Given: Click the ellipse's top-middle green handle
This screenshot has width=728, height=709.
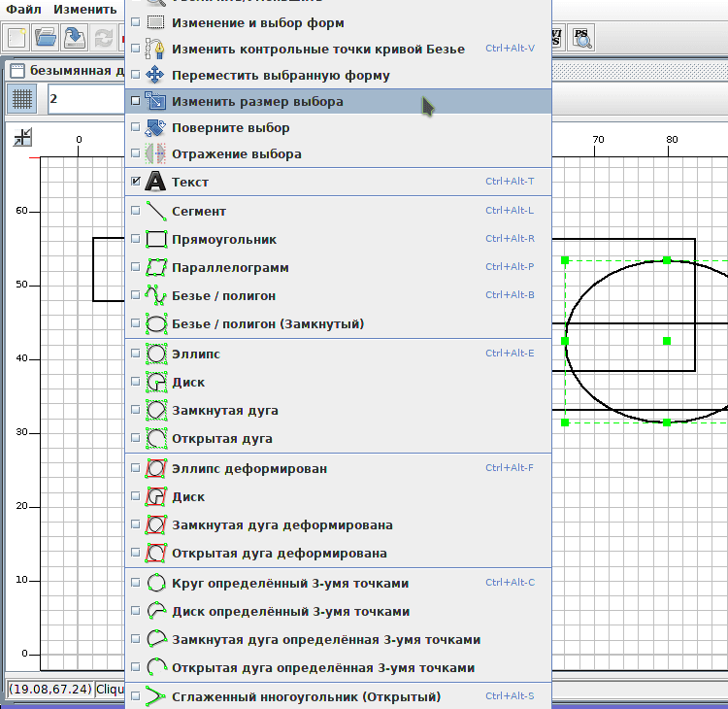Looking at the screenshot, I should [x=667, y=260].
